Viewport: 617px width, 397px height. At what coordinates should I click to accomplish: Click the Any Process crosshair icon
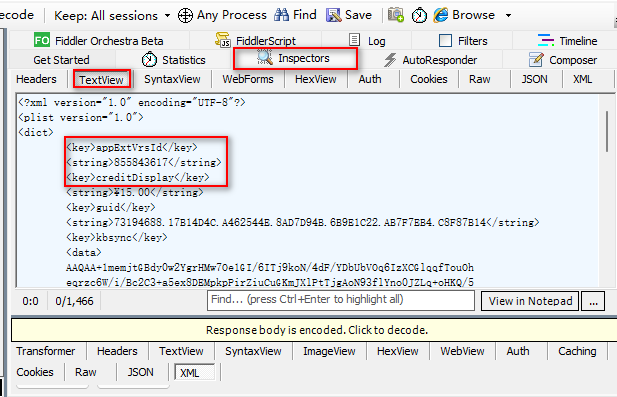185,15
